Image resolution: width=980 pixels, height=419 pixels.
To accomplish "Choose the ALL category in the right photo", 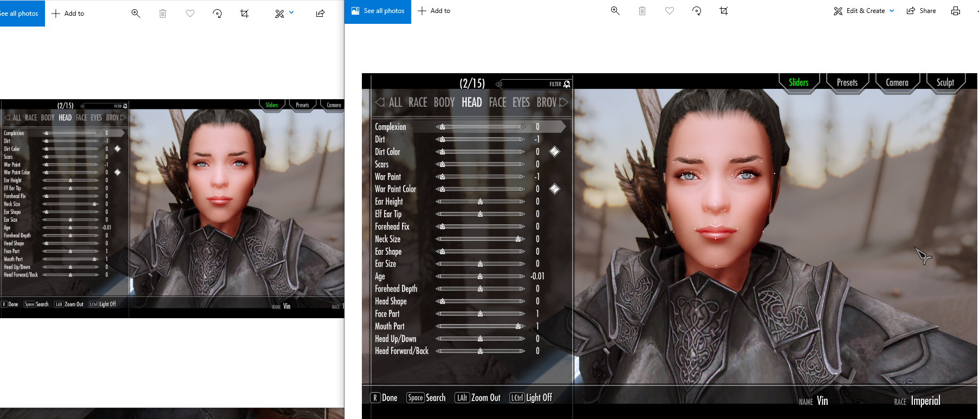I will tap(395, 102).
